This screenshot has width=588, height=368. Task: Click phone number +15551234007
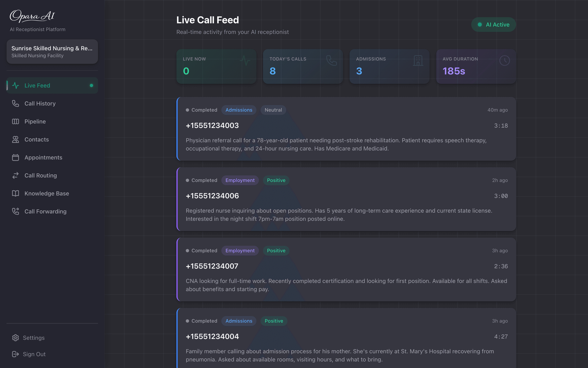click(x=212, y=266)
